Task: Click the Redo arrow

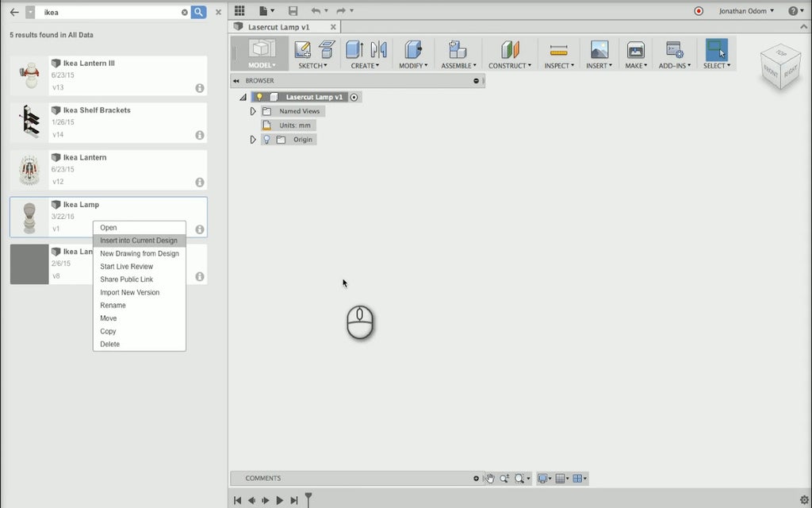Action: point(341,10)
